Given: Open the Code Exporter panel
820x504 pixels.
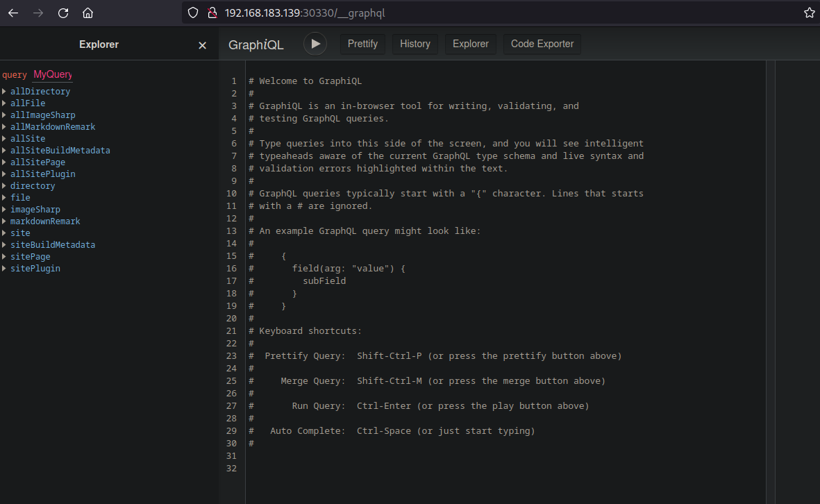Looking at the screenshot, I should point(542,44).
